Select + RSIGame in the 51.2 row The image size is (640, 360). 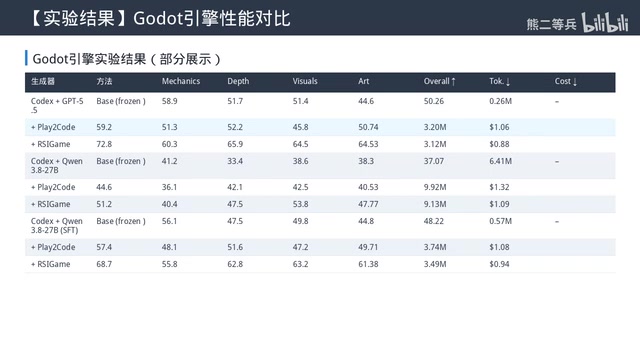pyautogui.click(x=51, y=204)
